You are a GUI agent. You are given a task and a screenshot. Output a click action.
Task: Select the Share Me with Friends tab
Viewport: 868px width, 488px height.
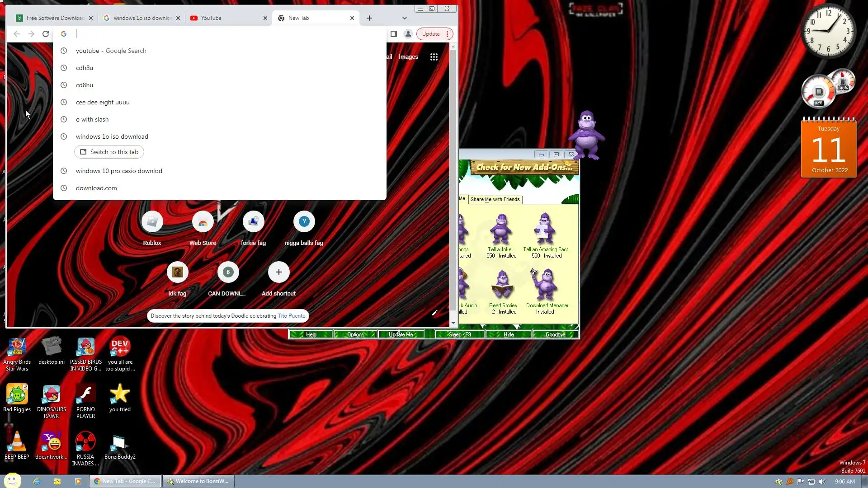click(495, 199)
